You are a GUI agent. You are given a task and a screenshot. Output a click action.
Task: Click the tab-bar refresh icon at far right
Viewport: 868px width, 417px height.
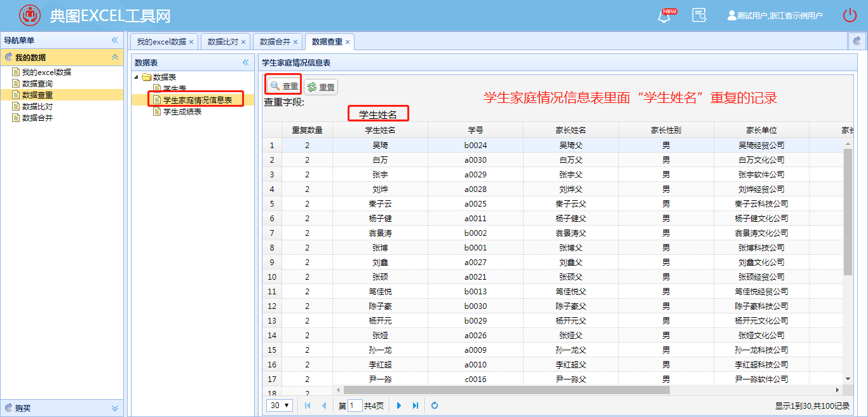(x=857, y=41)
